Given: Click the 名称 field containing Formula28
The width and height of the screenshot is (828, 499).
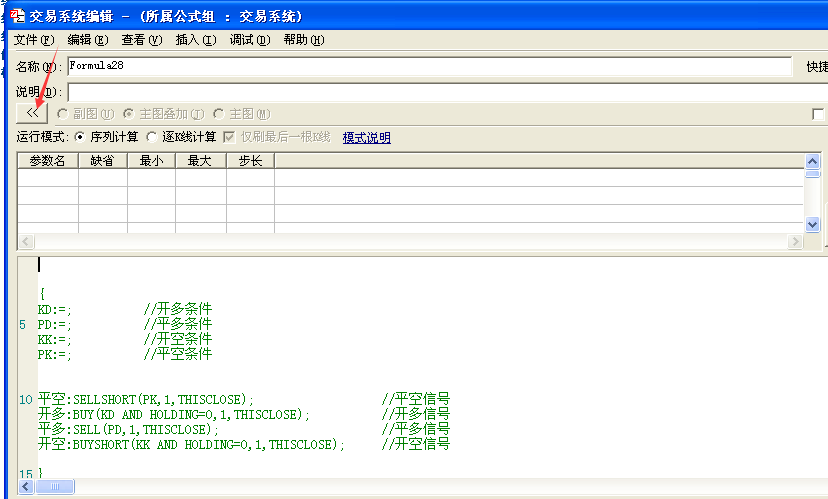Looking at the screenshot, I should tap(430, 66).
